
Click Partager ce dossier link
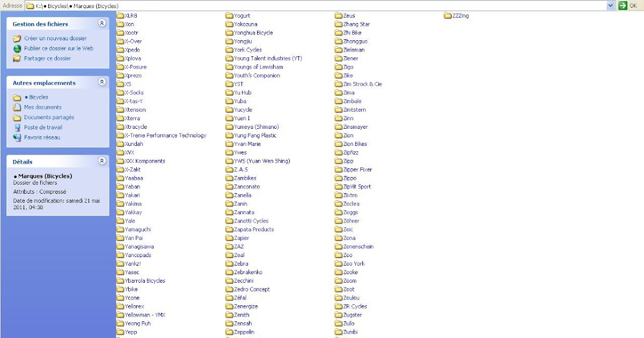tap(47, 58)
